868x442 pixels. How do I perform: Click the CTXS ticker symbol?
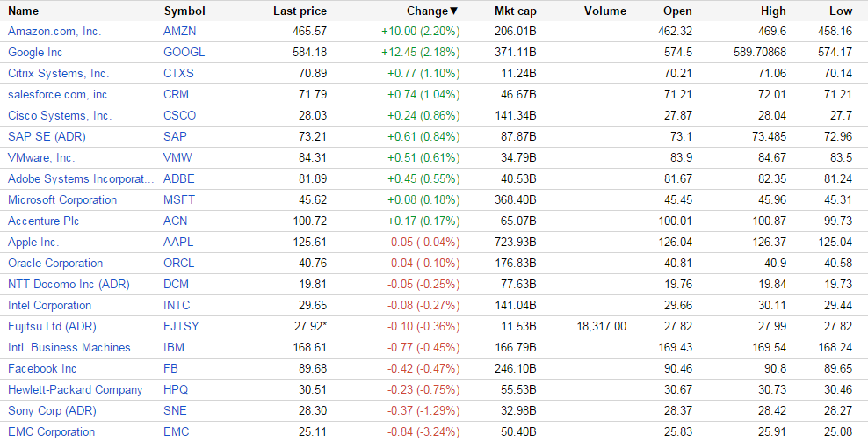tap(179, 73)
